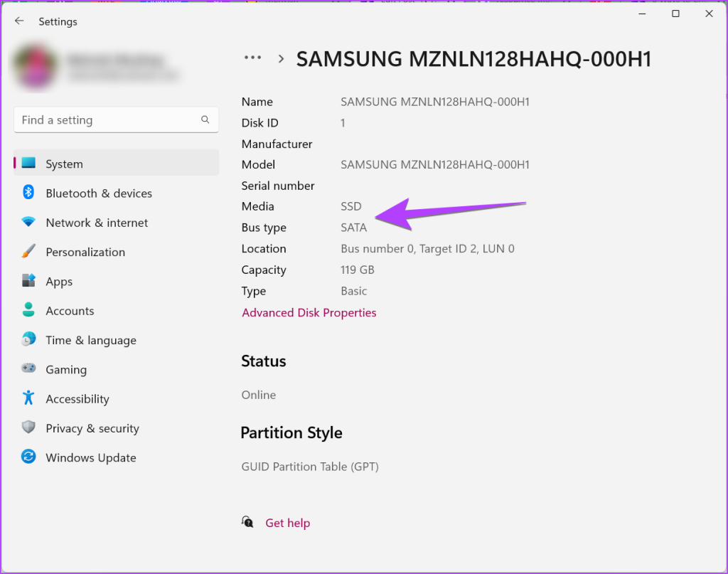
Task: Click the Personalization paintbrush icon
Action: click(28, 251)
